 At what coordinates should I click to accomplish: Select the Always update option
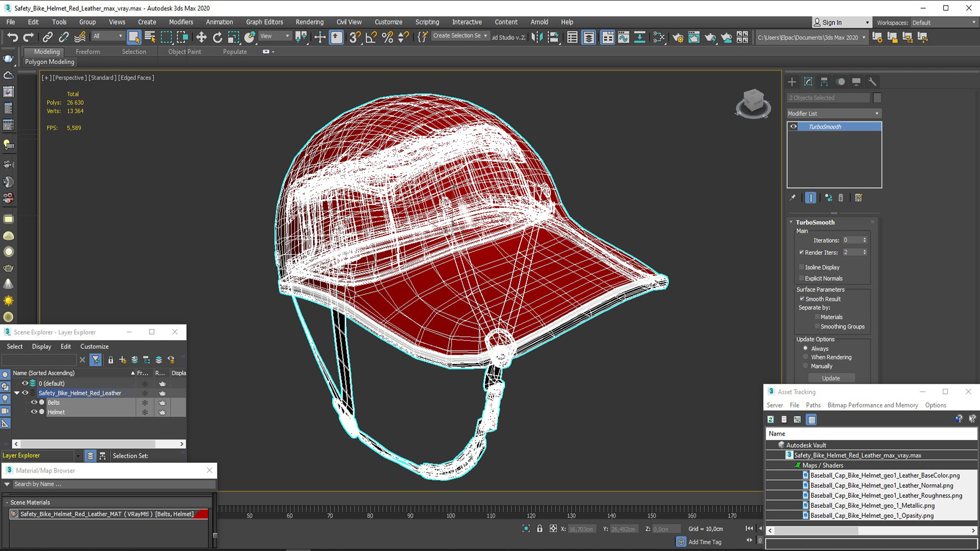(805, 348)
